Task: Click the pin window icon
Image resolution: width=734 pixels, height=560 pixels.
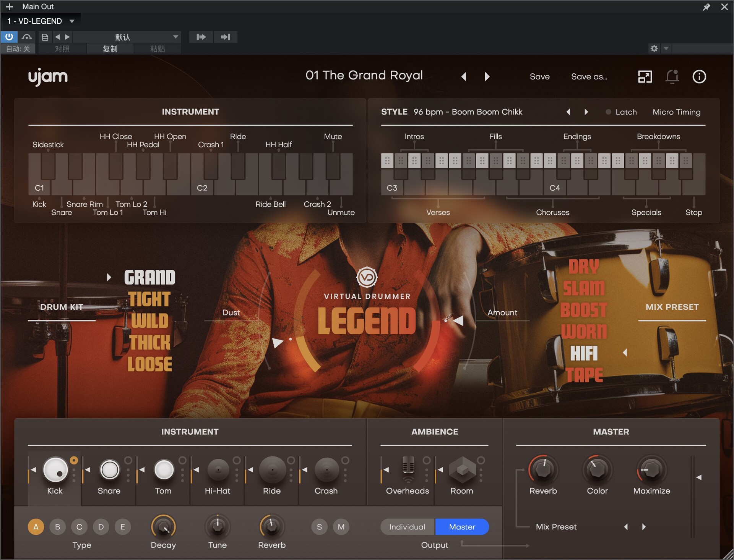Action: click(706, 7)
